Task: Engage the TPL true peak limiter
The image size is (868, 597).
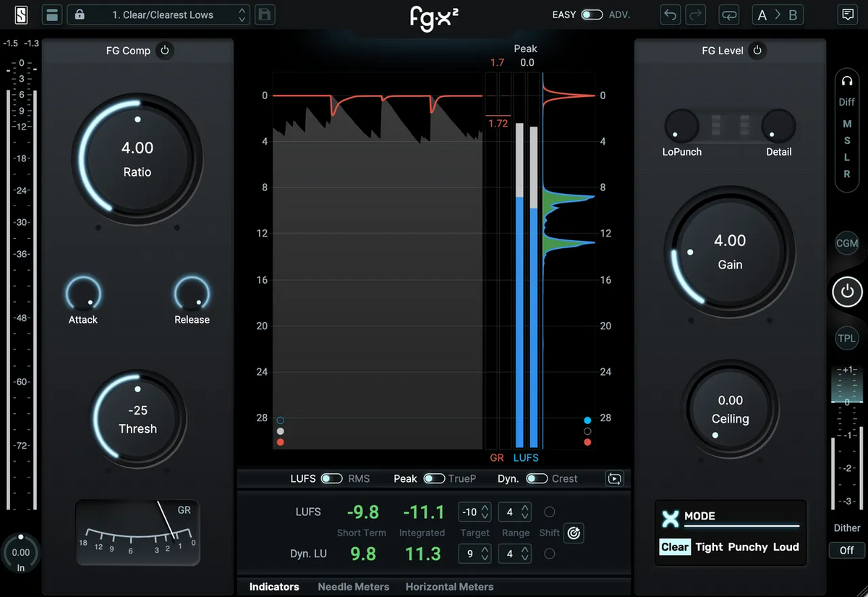Action: [x=846, y=338]
